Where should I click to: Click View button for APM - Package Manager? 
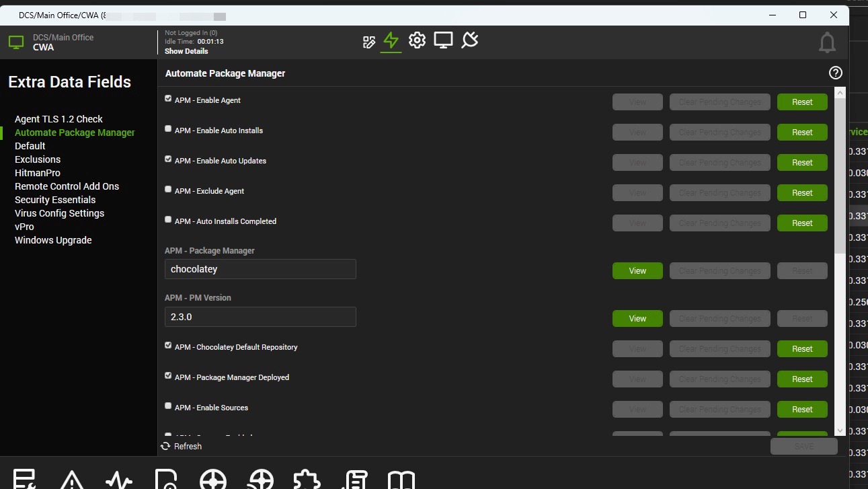pyautogui.click(x=637, y=271)
